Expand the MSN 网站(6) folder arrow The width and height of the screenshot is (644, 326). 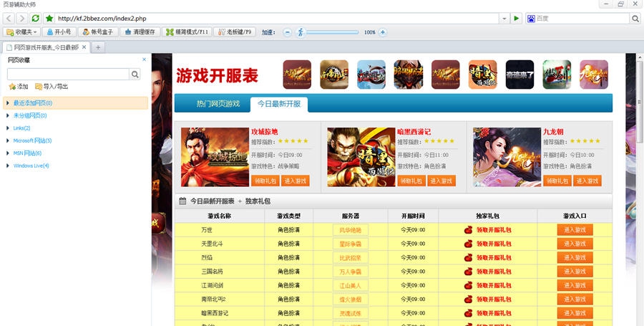tap(8, 153)
